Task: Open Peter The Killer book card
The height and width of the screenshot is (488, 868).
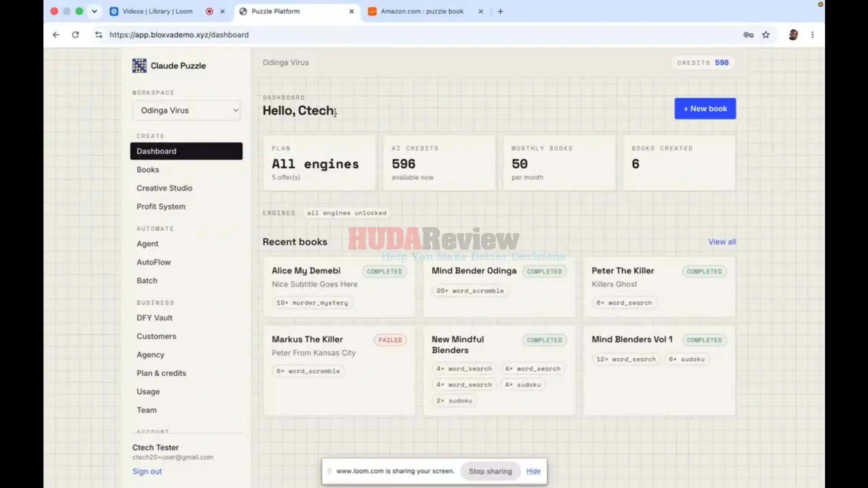Action: (659, 287)
